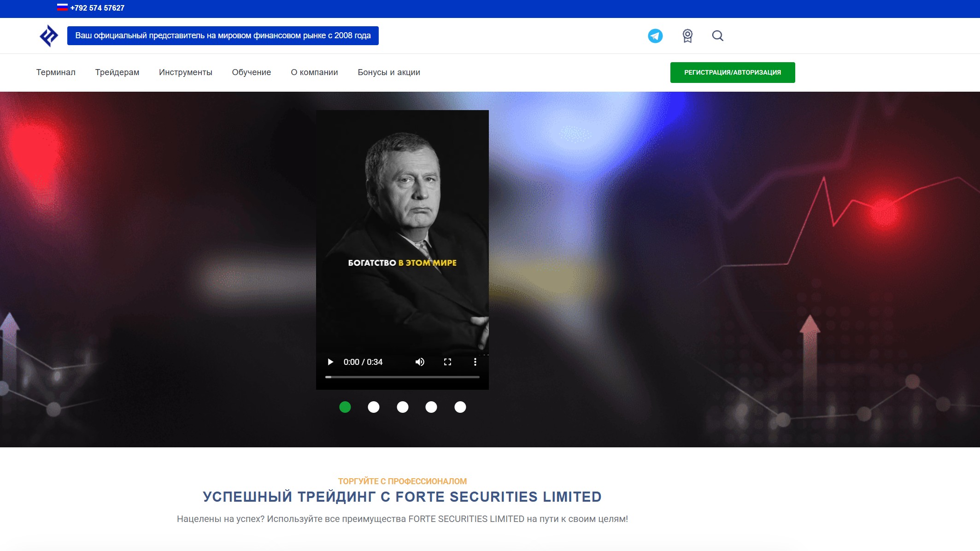This screenshot has height=551, width=980.
Task: Click the official representative since 2008 banner
Action: click(x=223, y=35)
